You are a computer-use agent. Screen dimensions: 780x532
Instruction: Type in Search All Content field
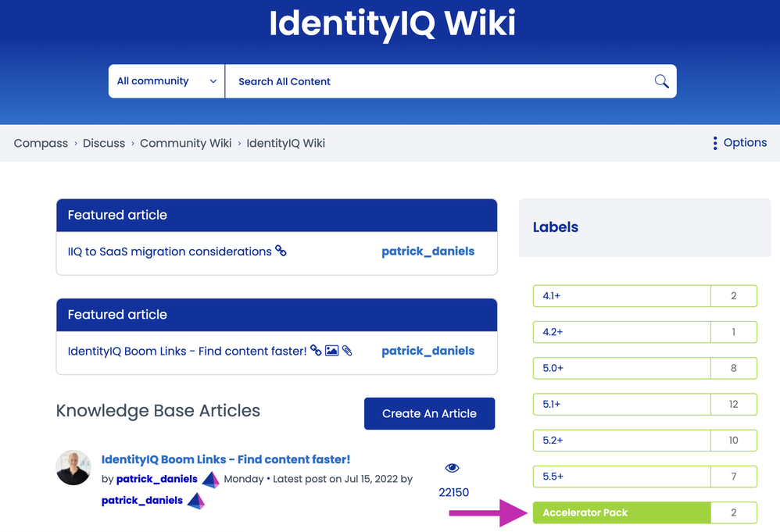coord(438,81)
